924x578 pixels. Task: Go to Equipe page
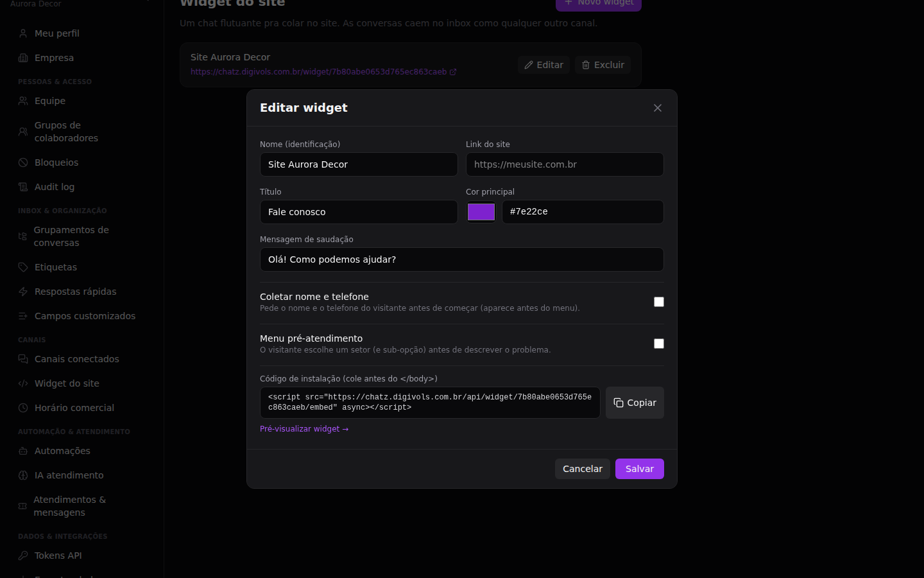coord(82,101)
